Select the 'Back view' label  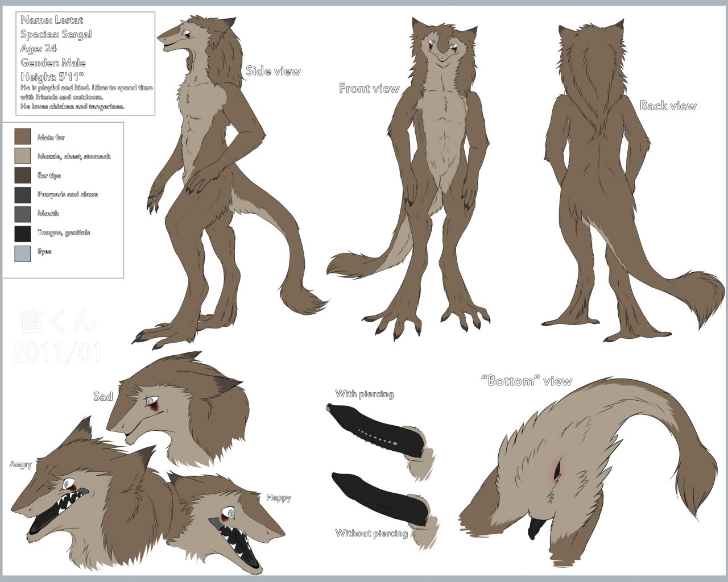pyautogui.click(x=668, y=106)
